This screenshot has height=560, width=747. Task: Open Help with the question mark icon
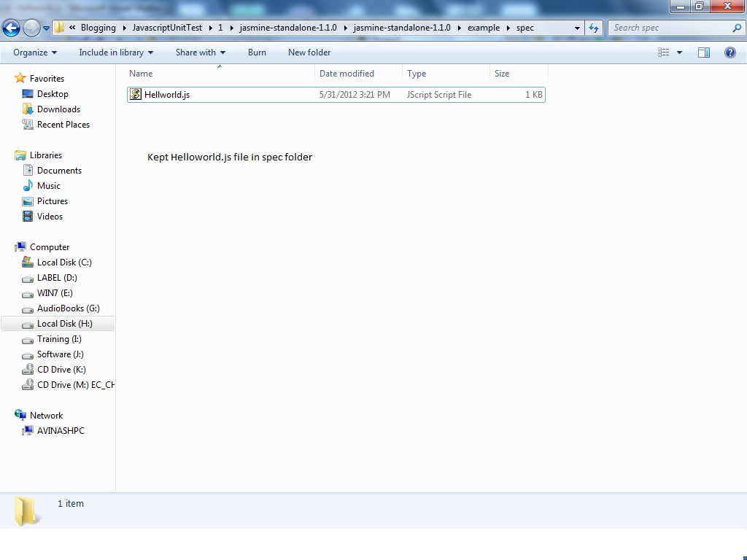pyautogui.click(x=729, y=52)
